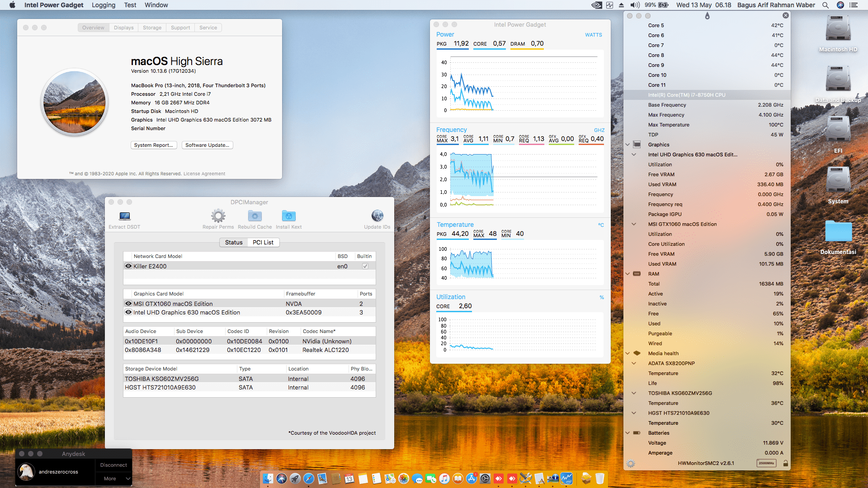This screenshot has width=868, height=488.
Task: Click the Repair Perms gear icon
Action: pyautogui.click(x=218, y=216)
